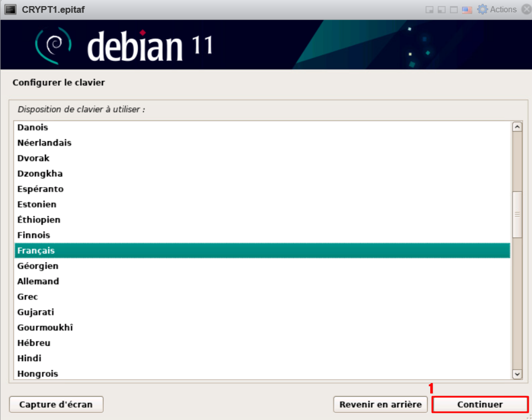Open the Actions gear menu
532x420 pixels.
497,9
